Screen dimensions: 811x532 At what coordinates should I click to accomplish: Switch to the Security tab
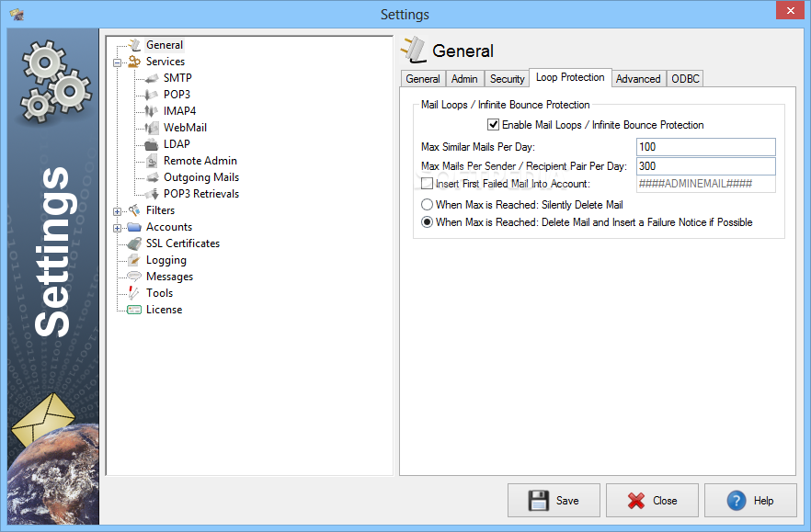pos(508,79)
